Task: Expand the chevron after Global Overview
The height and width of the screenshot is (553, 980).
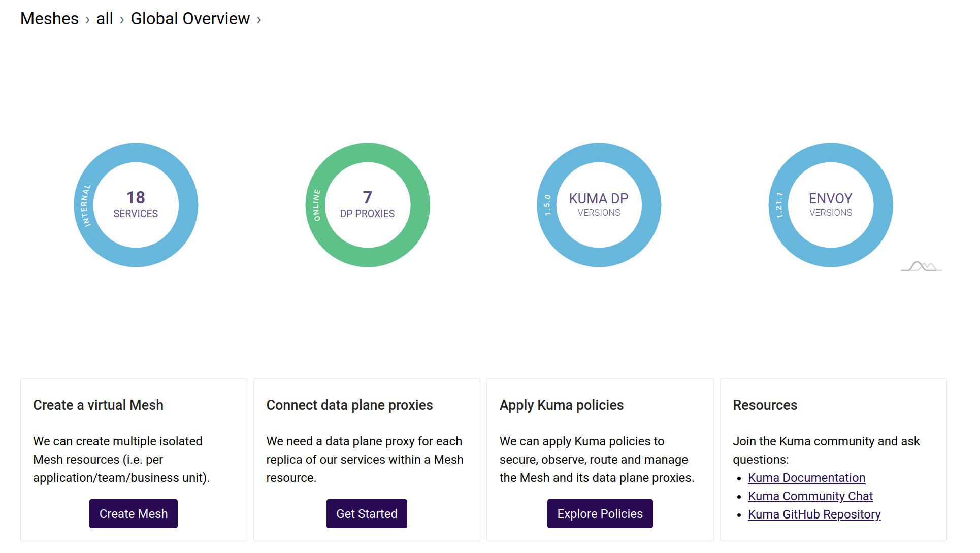Action: point(259,20)
